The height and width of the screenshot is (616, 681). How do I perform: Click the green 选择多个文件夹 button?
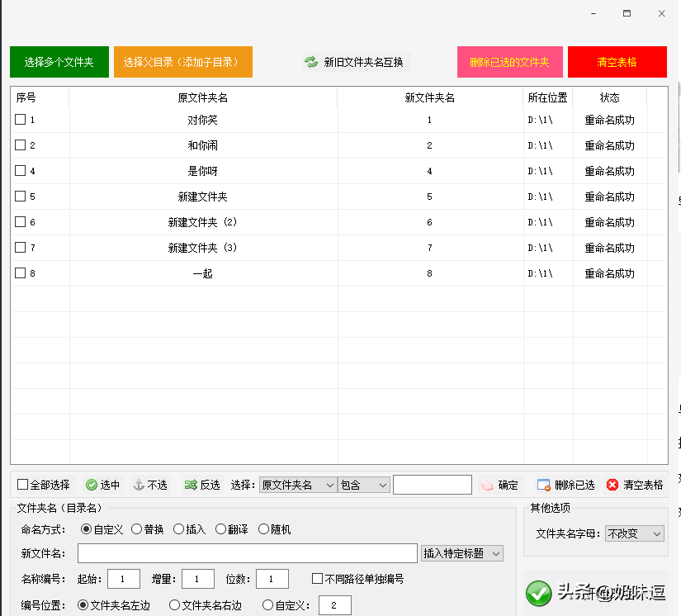click(x=59, y=62)
